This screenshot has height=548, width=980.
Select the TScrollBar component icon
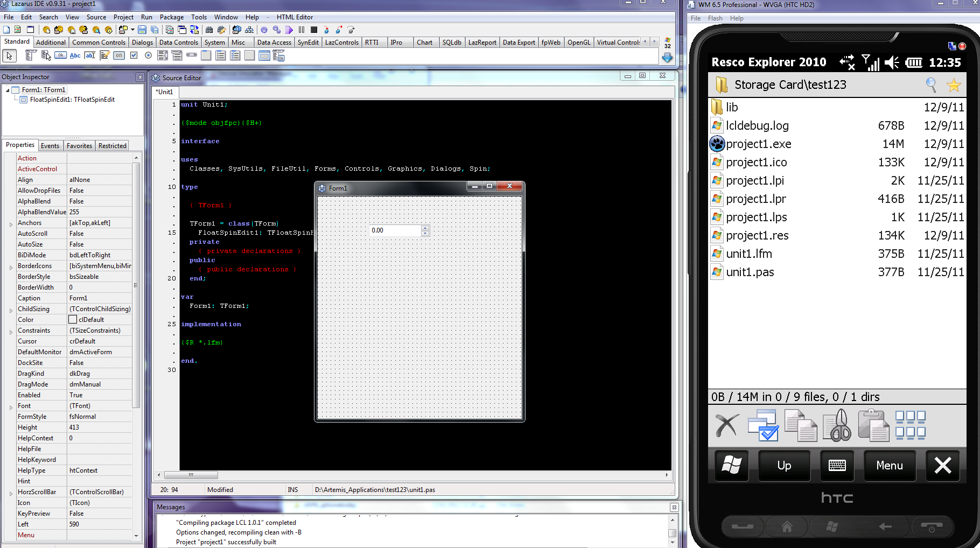192,55
